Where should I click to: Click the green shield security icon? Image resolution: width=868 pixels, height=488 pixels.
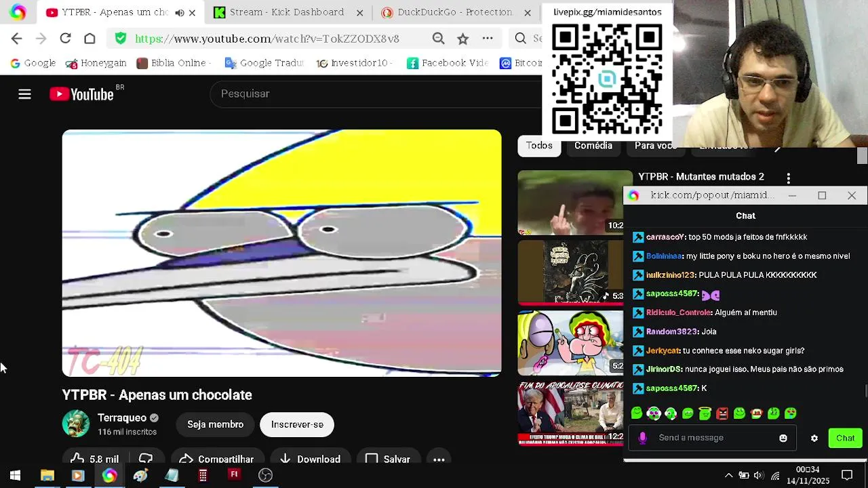[x=120, y=39]
